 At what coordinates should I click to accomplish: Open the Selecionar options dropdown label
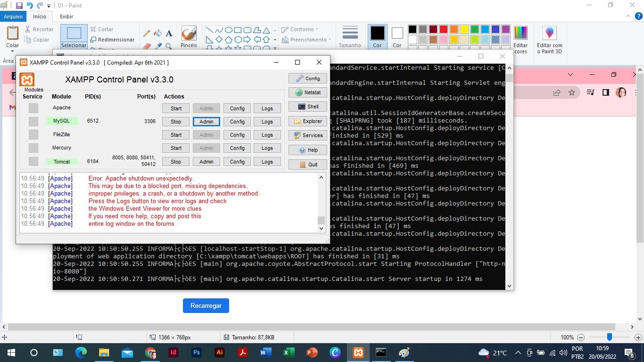[x=74, y=46]
